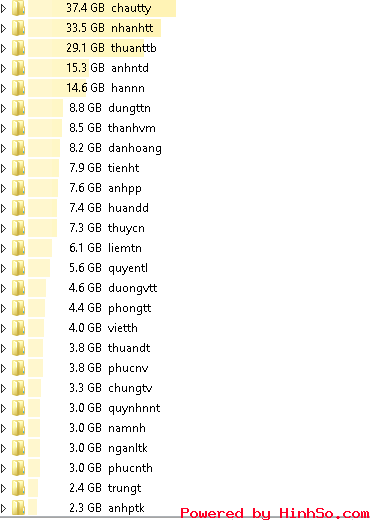Expand the anhpp folder arrow
Screen dimensions: 370x520
click(4, 188)
